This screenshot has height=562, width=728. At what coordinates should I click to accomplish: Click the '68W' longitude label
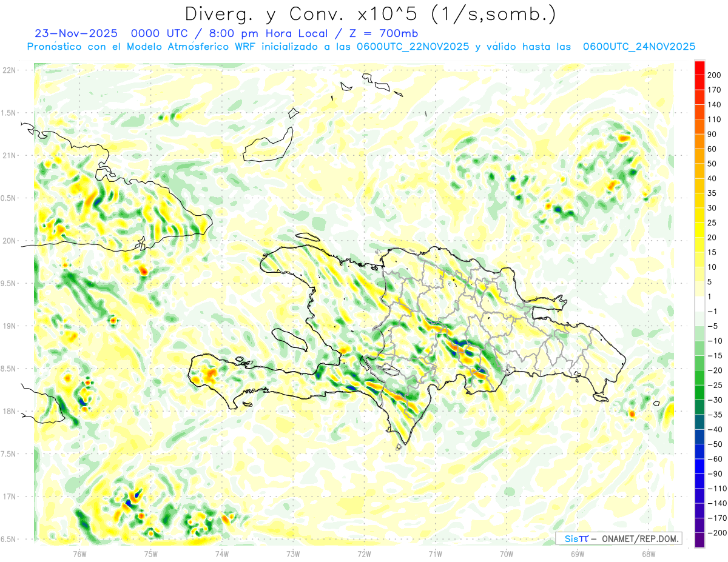click(x=649, y=554)
